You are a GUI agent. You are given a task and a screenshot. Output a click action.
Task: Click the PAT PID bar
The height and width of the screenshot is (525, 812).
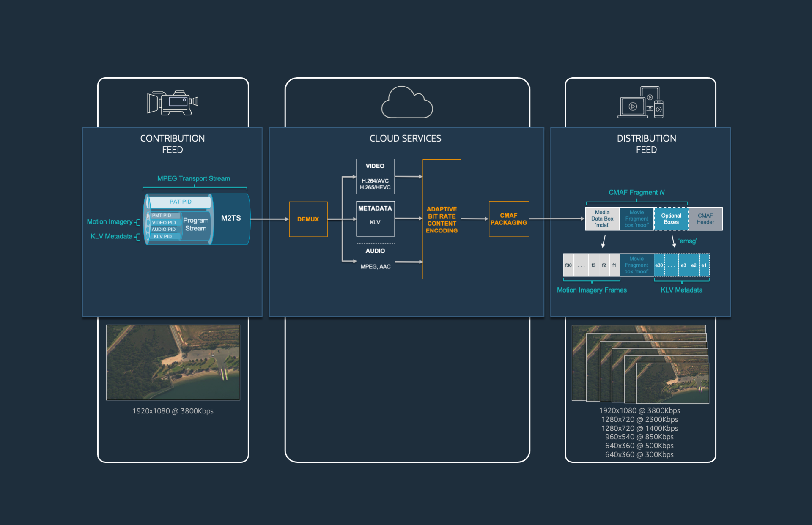click(x=180, y=202)
